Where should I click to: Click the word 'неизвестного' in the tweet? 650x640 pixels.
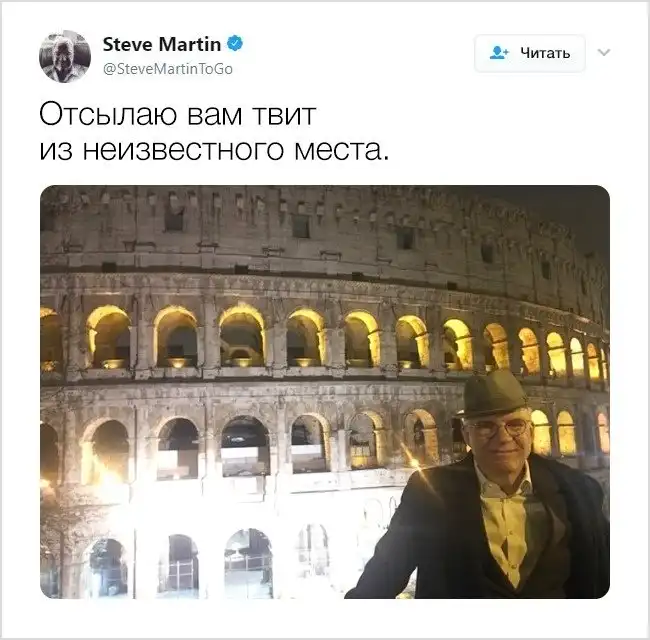183,150
